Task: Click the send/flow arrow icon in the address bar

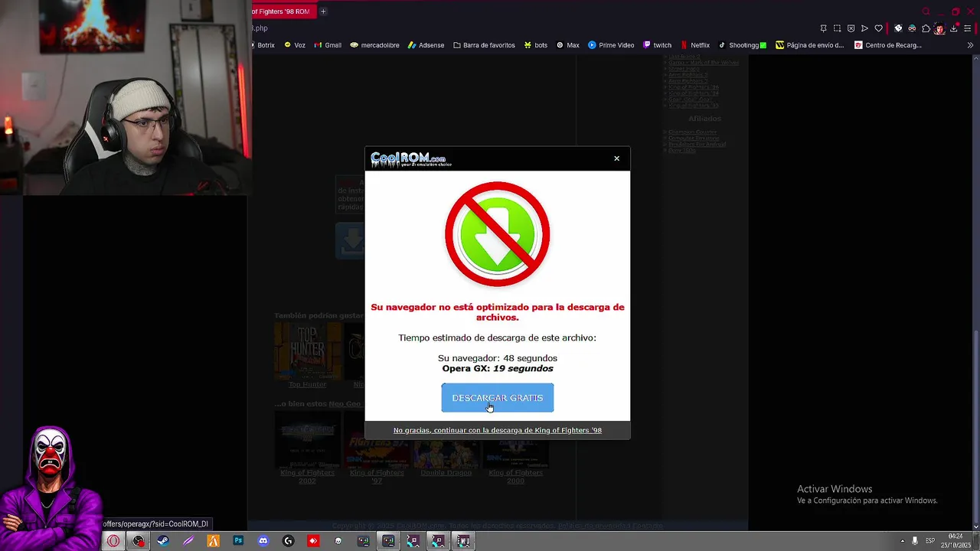Action: [x=864, y=28]
